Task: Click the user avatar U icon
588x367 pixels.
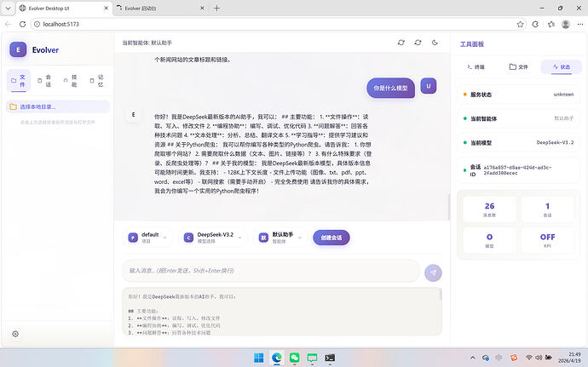Action: tap(429, 86)
